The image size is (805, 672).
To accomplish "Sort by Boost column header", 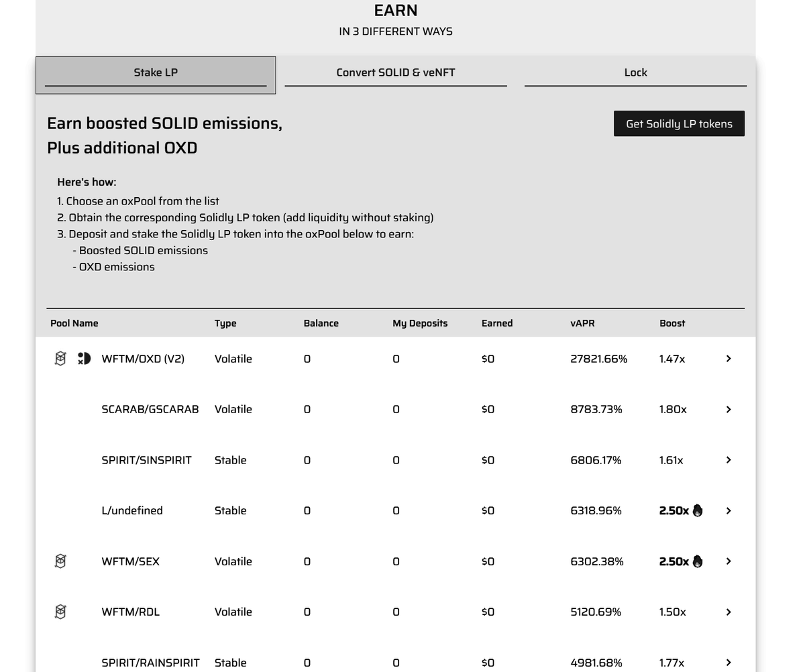I will tap(672, 323).
